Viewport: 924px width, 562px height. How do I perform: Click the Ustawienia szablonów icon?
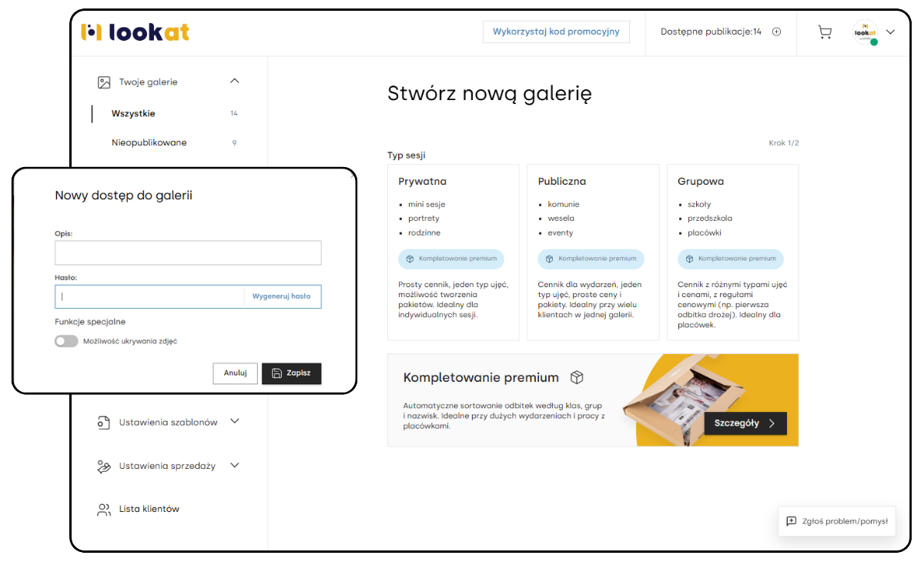104,422
